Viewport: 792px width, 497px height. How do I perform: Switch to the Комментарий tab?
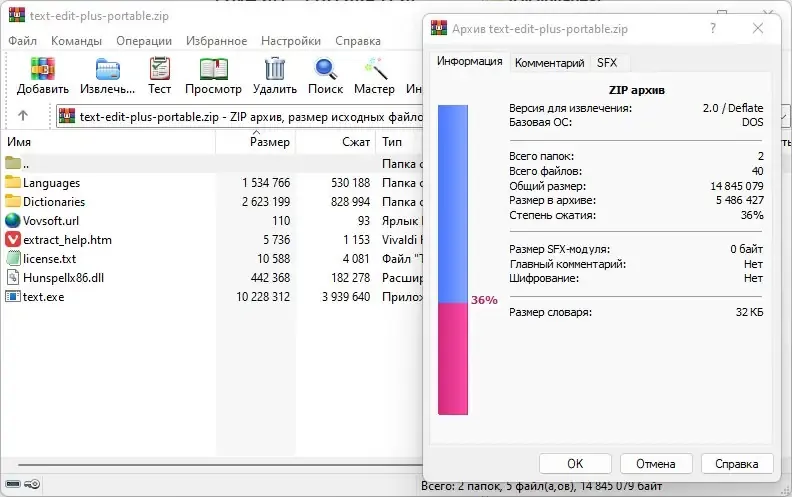pos(550,63)
